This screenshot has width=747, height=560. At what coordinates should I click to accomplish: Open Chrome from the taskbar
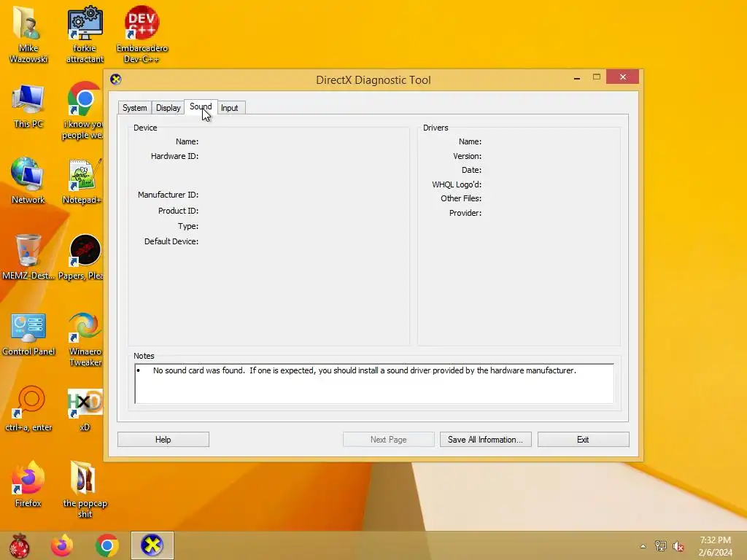107,545
